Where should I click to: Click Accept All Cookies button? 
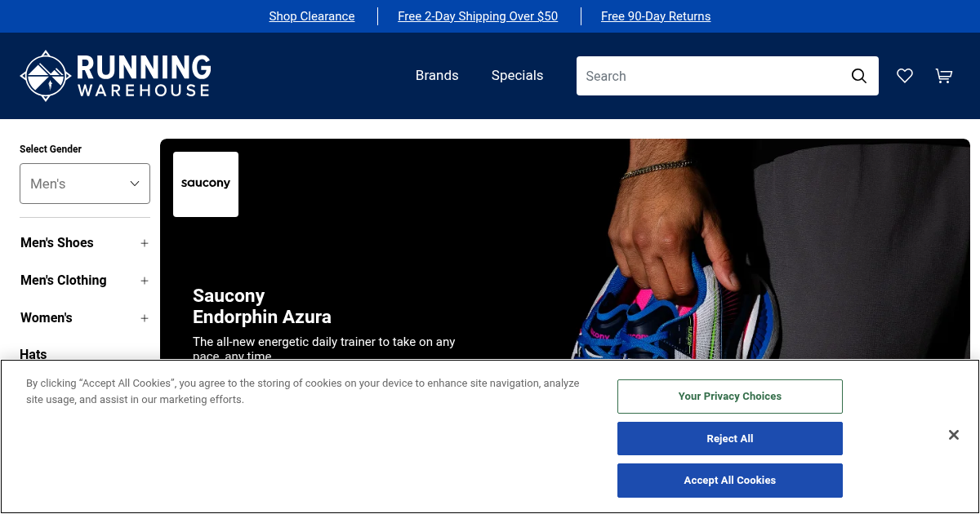click(x=730, y=481)
